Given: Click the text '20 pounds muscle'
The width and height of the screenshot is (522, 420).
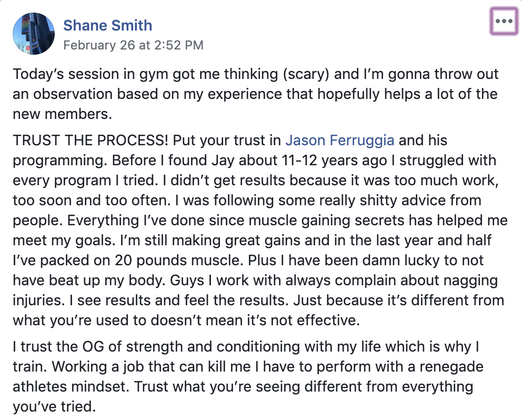Looking at the screenshot, I should click(x=177, y=260).
